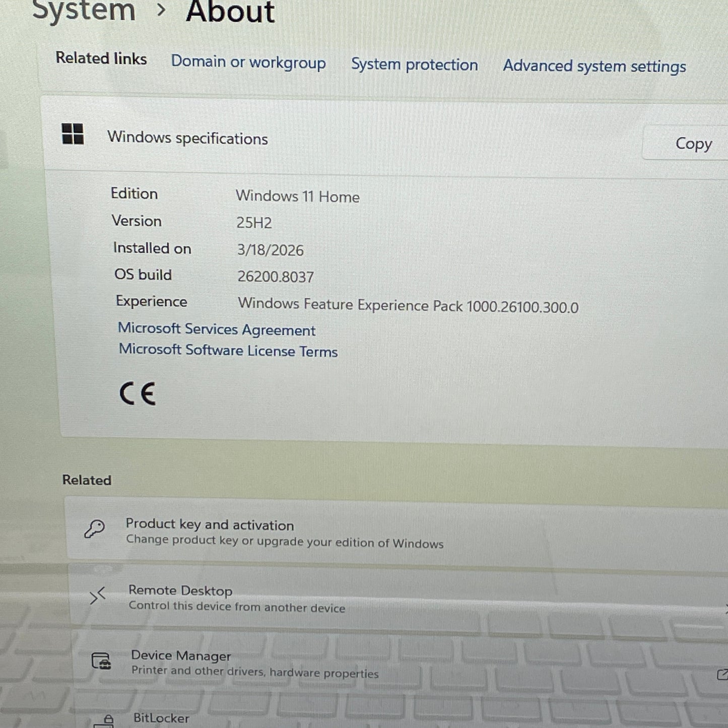728x728 pixels.
Task: Click the System breadcrumb item
Action: (x=83, y=11)
